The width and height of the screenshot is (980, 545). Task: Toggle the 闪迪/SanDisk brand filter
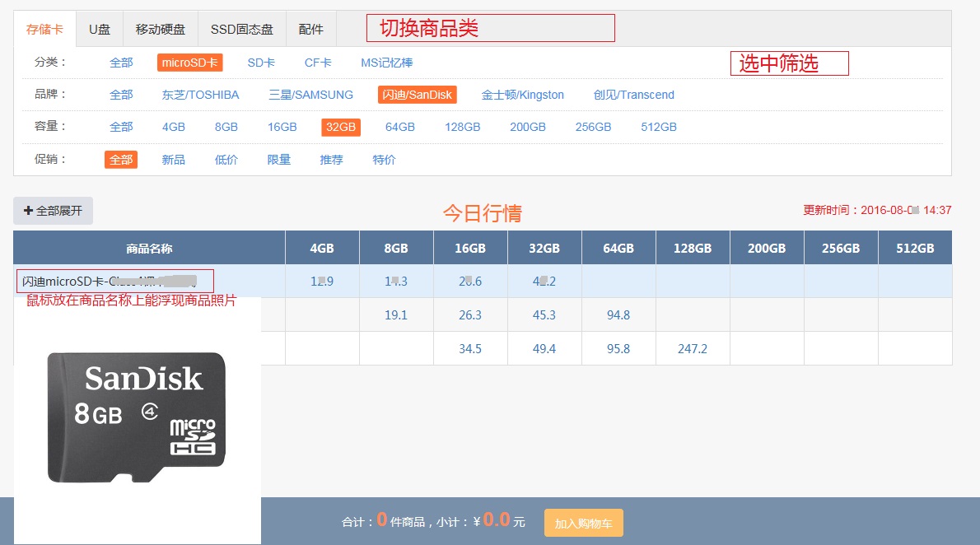[417, 95]
